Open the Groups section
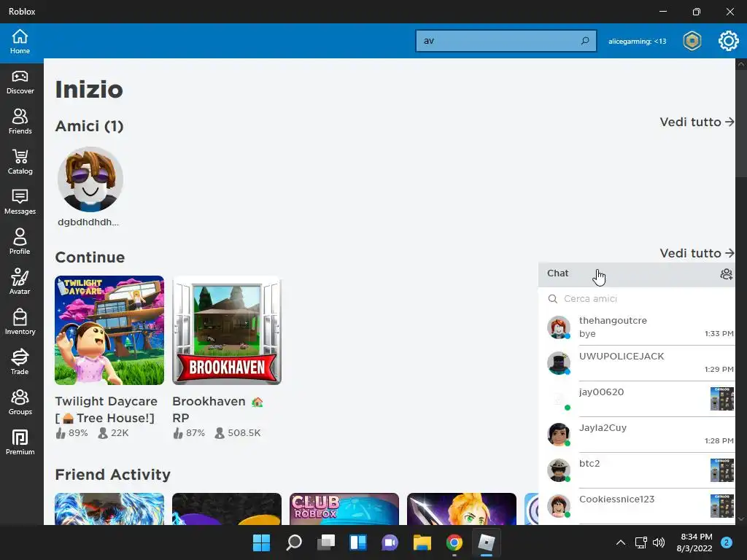This screenshot has height=560, width=747. coord(20,402)
